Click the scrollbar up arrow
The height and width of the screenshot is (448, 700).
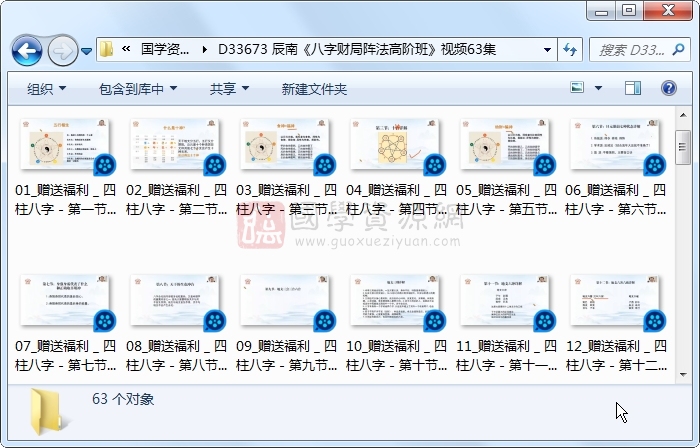tap(683, 115)
